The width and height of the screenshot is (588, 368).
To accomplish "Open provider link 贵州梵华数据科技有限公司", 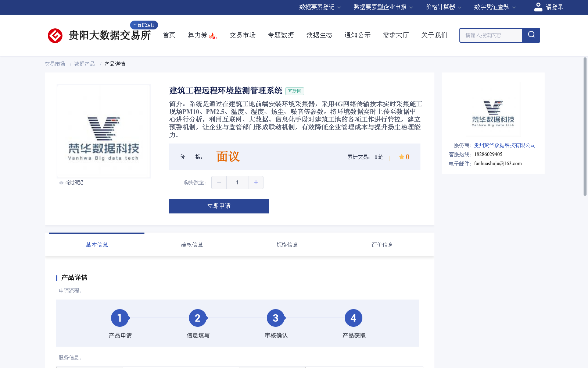I will click(x=505, y=145).
